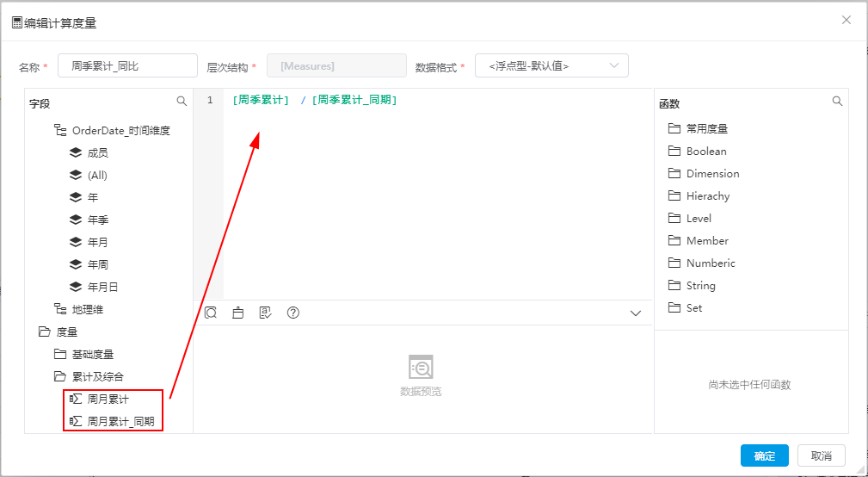868x477 pixels.
Task: Click the layers icon next to 成员
Action: [76, 153]
